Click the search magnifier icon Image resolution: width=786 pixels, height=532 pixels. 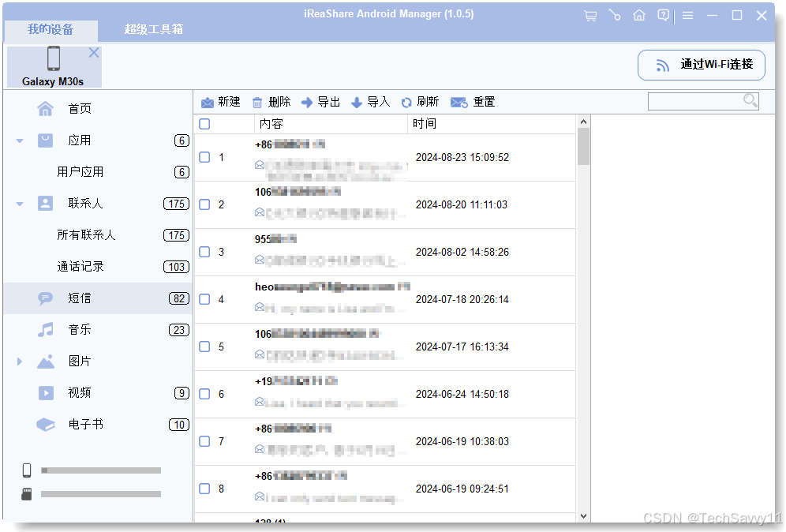point(750,100)
